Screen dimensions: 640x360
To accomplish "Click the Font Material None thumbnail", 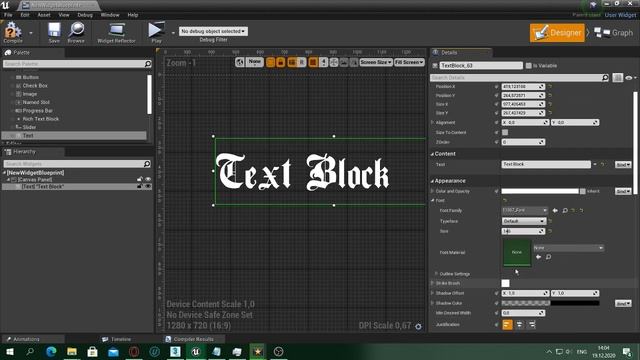I will 517,252.
